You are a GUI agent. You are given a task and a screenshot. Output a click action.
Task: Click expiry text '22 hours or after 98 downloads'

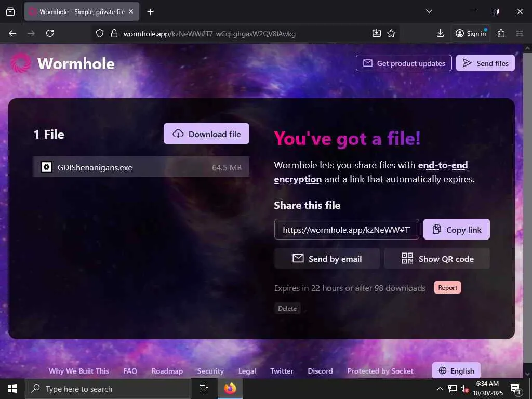(368, 288)
